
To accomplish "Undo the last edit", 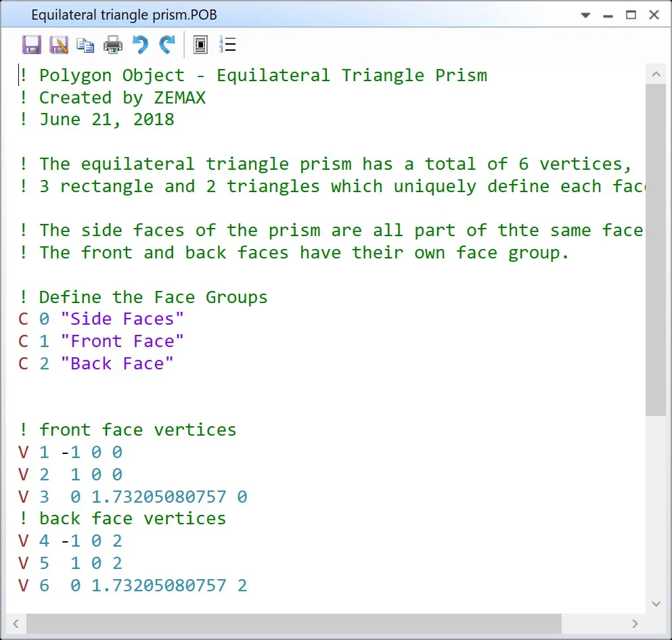I will (139, 45).
